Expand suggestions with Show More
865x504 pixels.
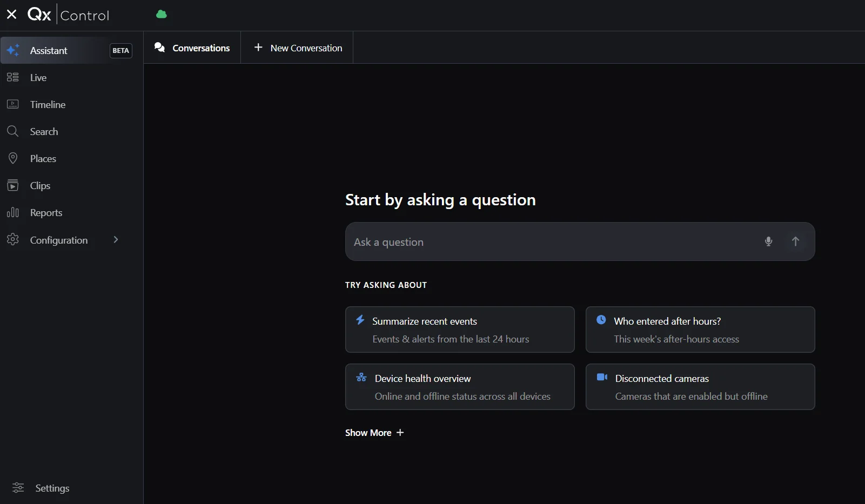374,433
